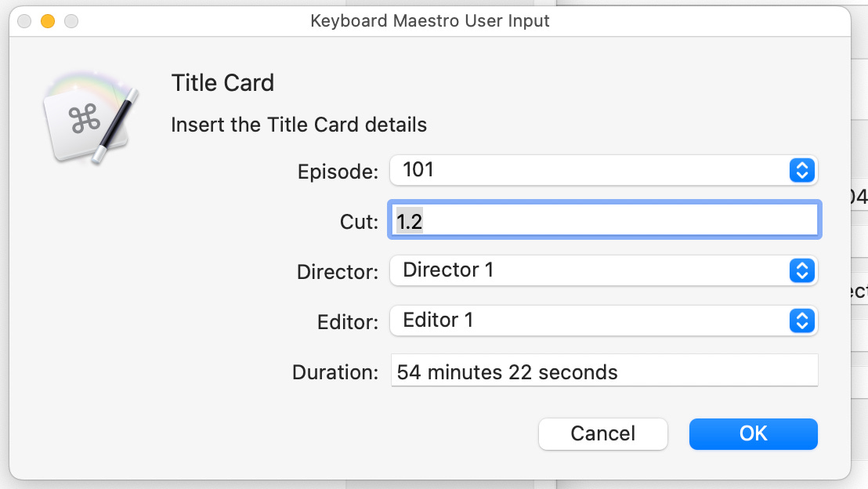Select the Director 1 combo box
Viewport: 868px width, 489px height.
click(x=603, y=270)
